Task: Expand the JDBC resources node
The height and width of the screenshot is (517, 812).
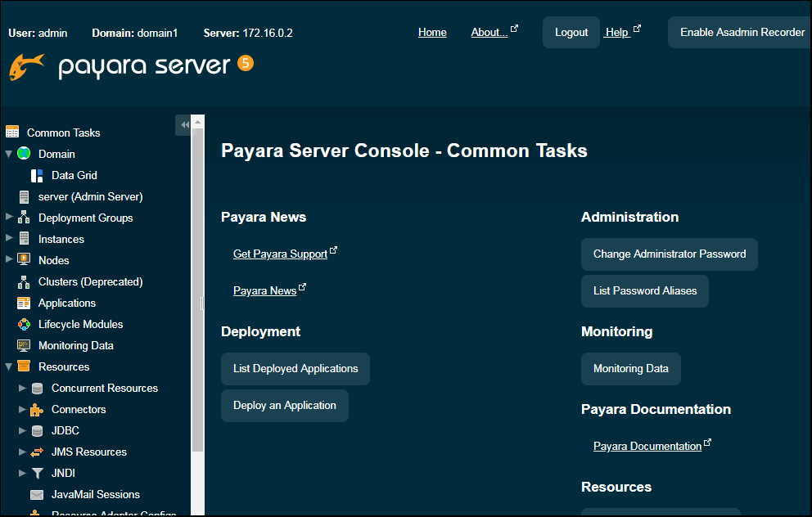Action: click(22, 430)
